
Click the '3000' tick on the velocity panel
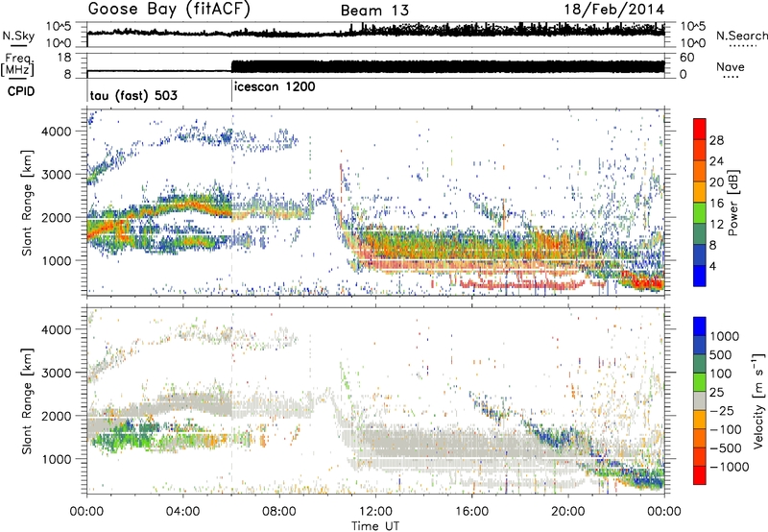coord(57,373)
